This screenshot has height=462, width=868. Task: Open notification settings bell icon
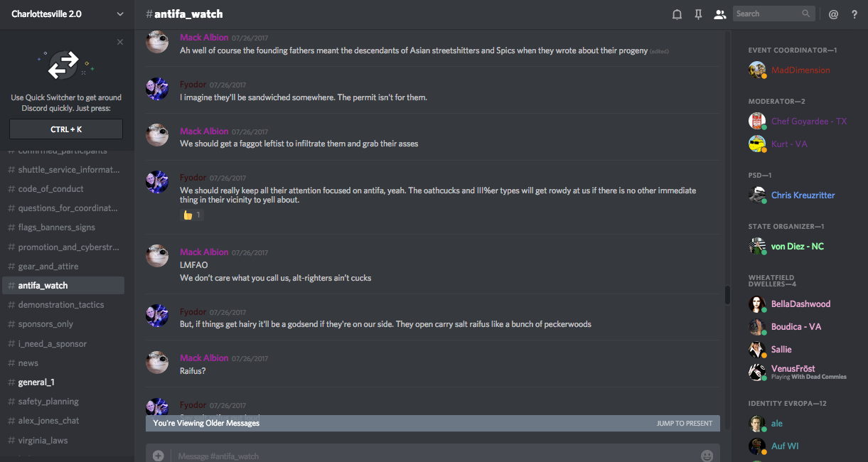tap(677, 14)
